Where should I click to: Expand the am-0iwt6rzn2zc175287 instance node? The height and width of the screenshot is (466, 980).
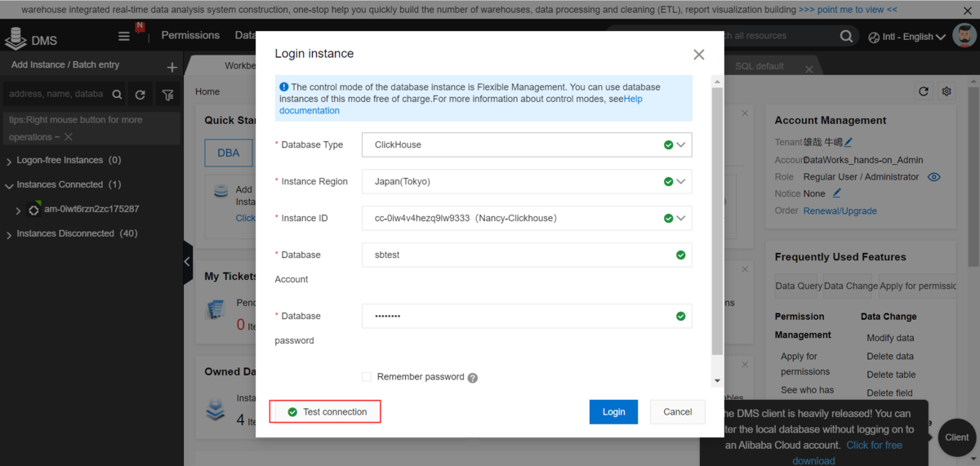(18, 211)
